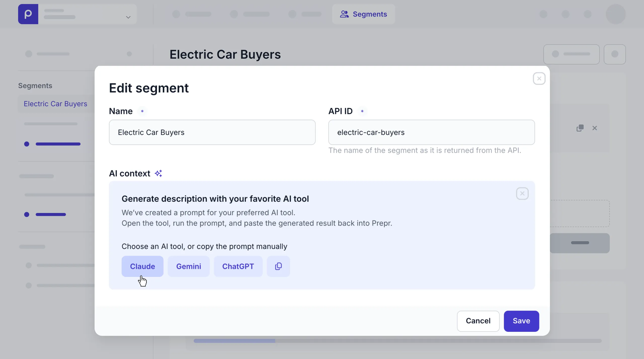
Task: Select Electric Car Buyers in sidebar
Action: (55, 104)
